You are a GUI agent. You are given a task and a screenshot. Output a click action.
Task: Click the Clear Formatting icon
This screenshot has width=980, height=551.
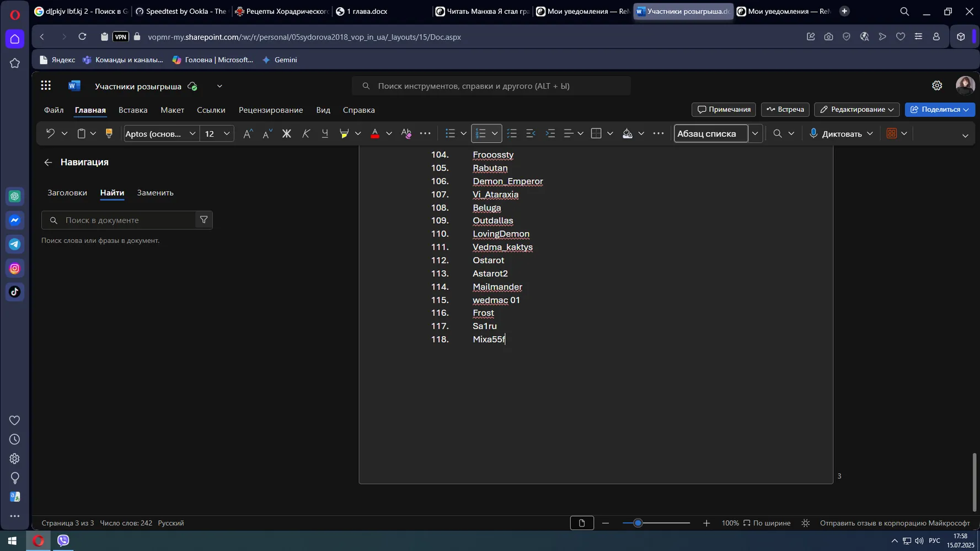tap(406, 133)
